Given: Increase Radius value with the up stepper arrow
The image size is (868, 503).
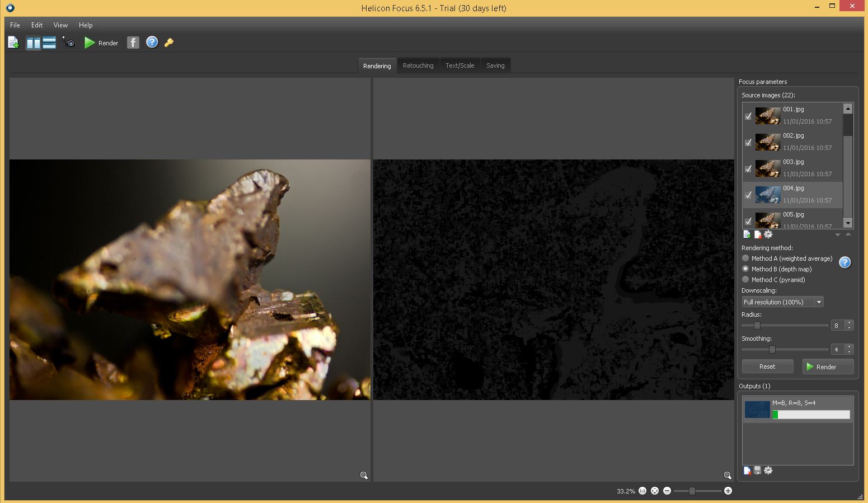Looking at the screenshot, I should pos(850,323).
